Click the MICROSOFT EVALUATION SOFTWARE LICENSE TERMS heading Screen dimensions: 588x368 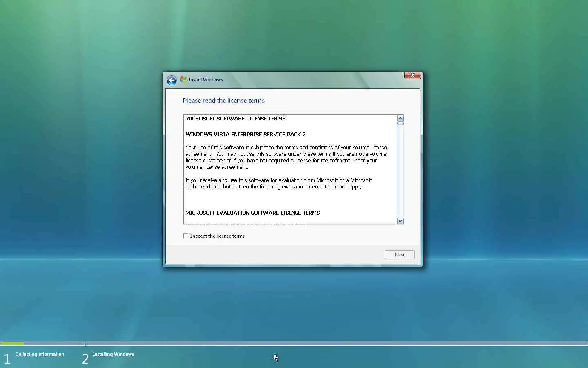pos(253,213)
